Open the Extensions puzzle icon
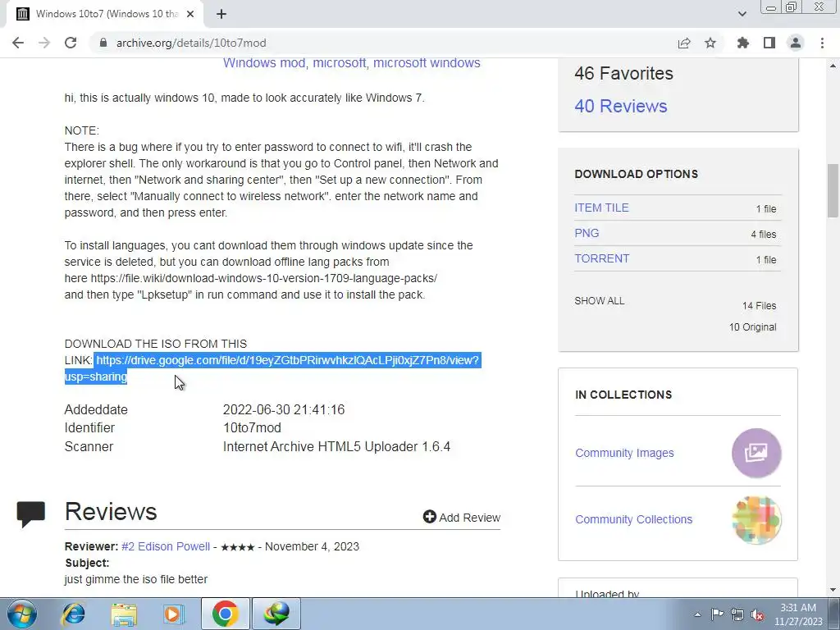This screenshot has height=630, width=840. 742,43
